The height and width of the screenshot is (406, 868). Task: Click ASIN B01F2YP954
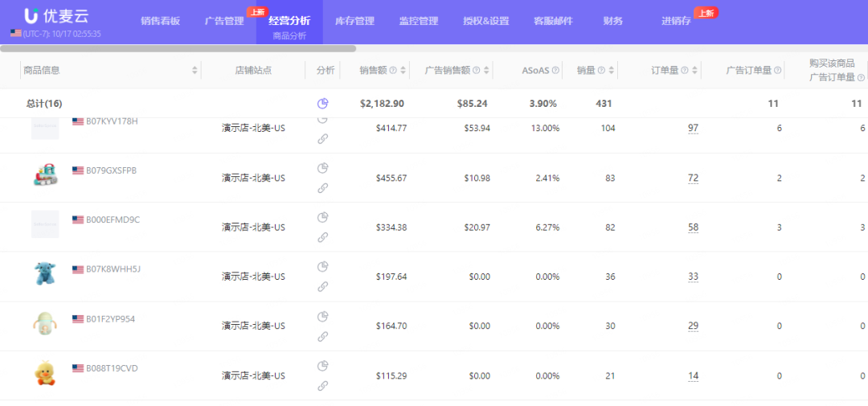(111, 319)
